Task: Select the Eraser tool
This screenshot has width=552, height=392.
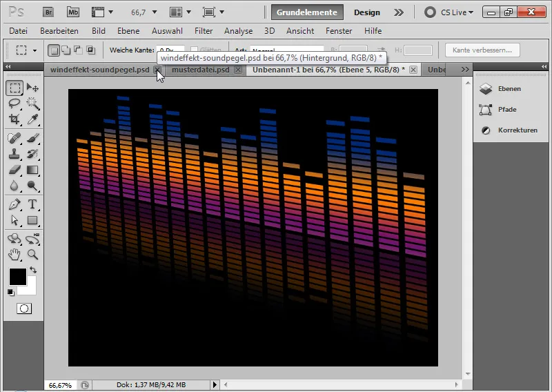Action: coord(14,170)
